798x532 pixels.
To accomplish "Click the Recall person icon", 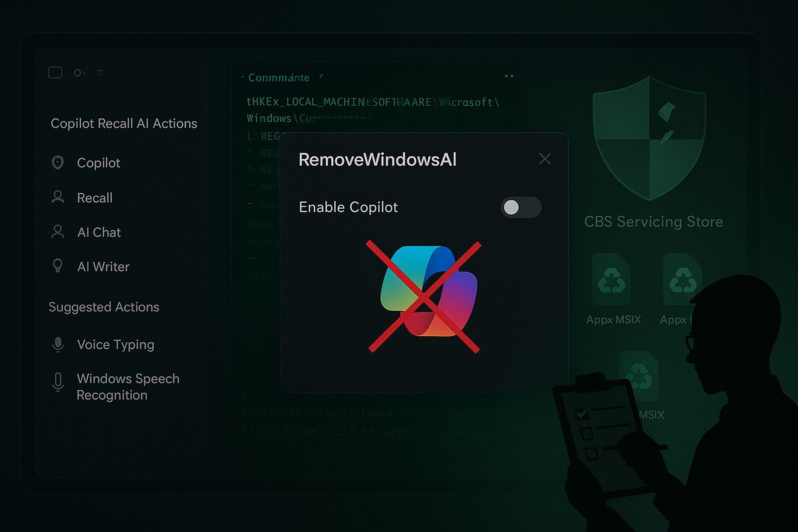I will 58,198.
